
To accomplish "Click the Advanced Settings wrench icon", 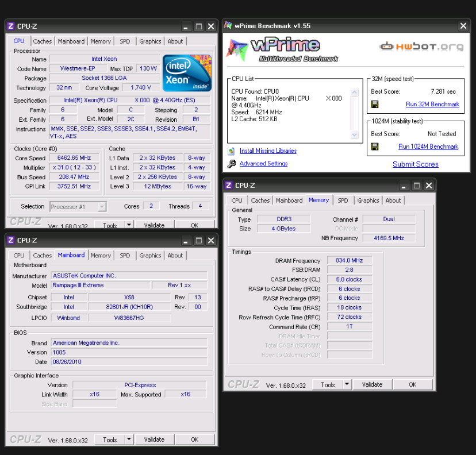I will 231,164.
